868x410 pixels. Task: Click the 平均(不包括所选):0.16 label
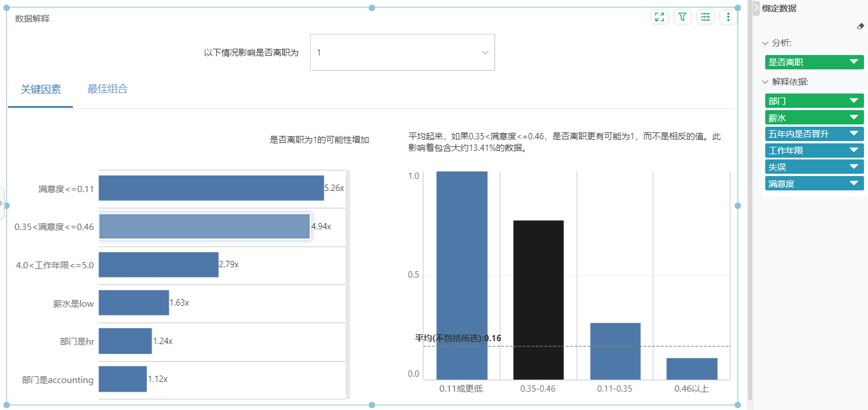pos(458,338)
